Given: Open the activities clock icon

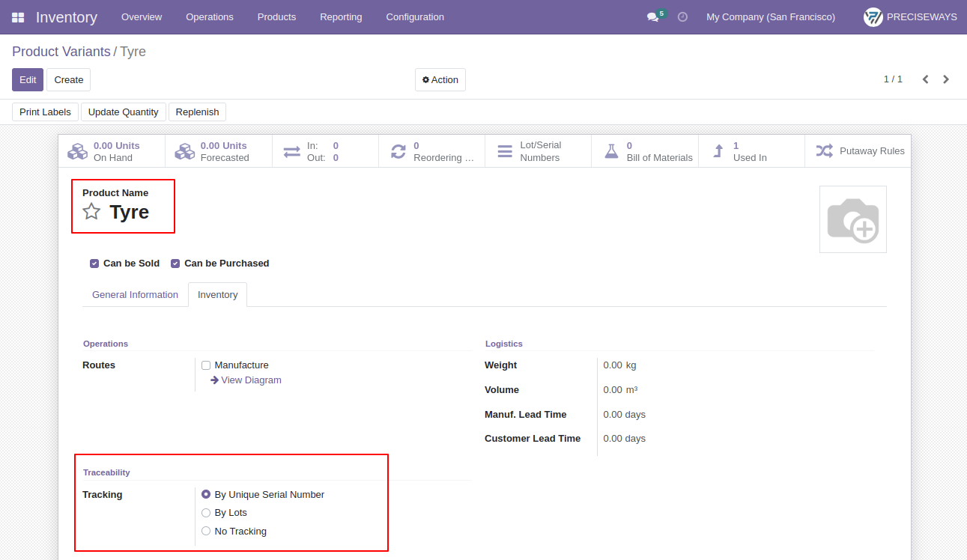Looking at the screenshot, I should (682, 16).
